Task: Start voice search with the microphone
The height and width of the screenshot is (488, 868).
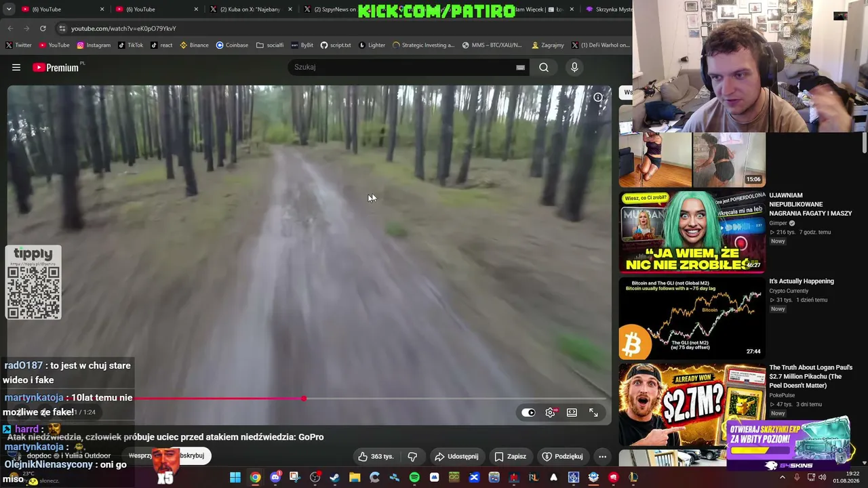Action: click(x=574, y=67)
